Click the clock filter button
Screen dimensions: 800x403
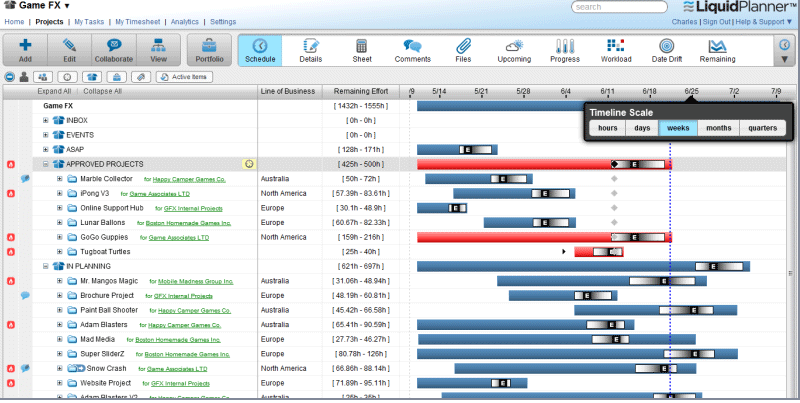67,77
